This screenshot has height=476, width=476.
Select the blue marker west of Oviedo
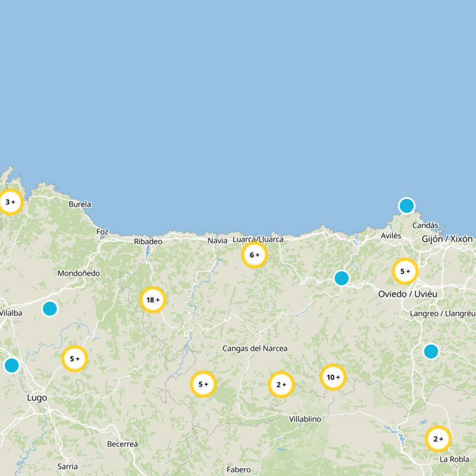341,278
